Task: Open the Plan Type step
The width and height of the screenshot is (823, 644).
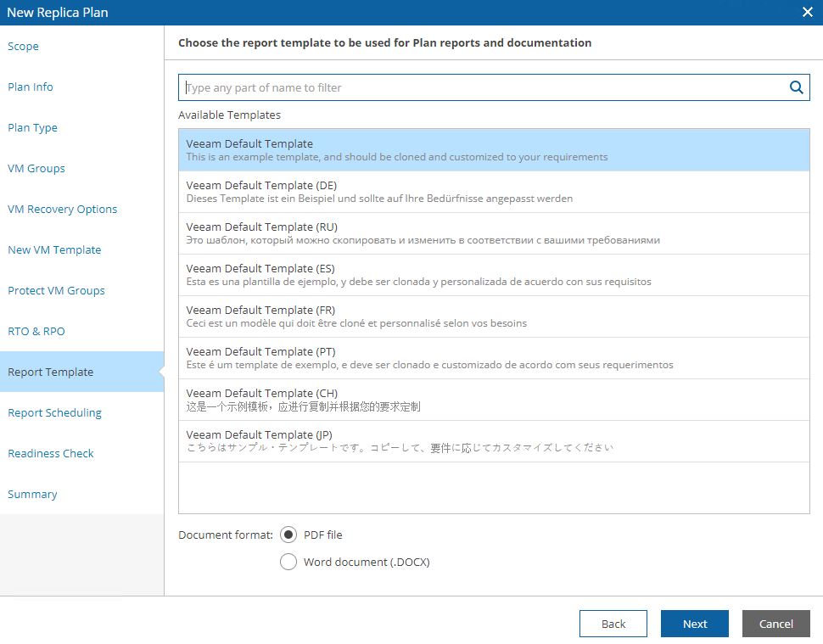Action: (x=32, y=127)
